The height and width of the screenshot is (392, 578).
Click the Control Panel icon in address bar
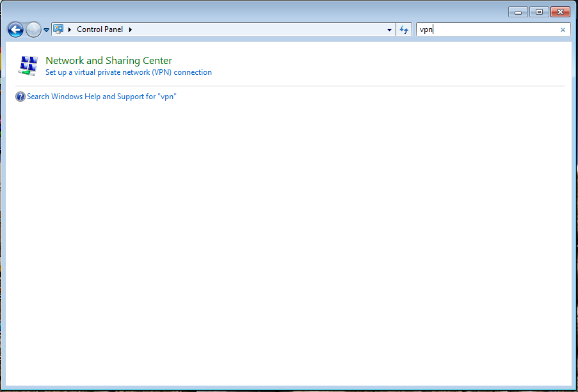point(58,29)
